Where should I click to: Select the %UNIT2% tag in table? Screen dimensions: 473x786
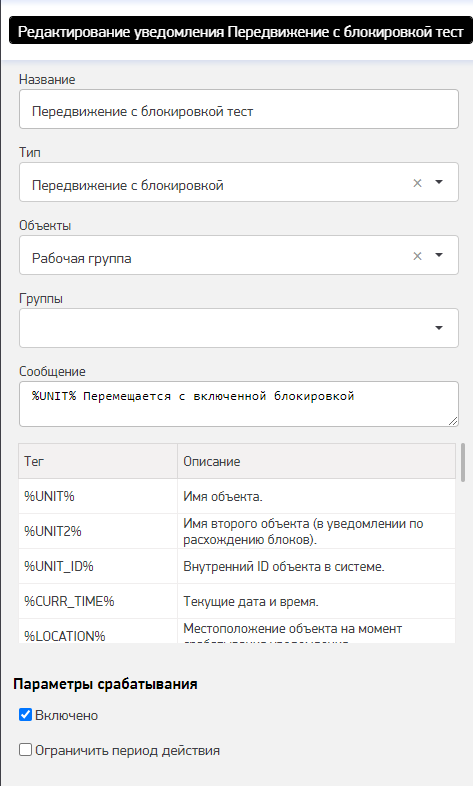click(x=53, y=531)
